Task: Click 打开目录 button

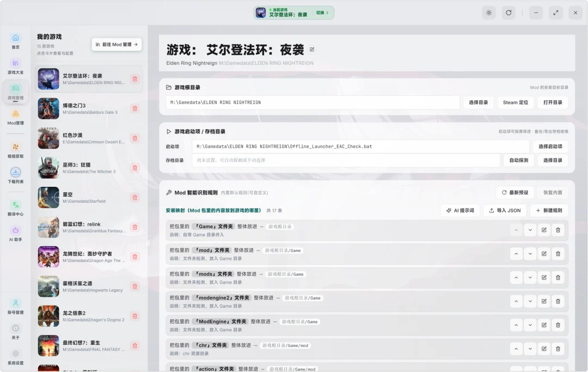Action: (x=553, y=102)
